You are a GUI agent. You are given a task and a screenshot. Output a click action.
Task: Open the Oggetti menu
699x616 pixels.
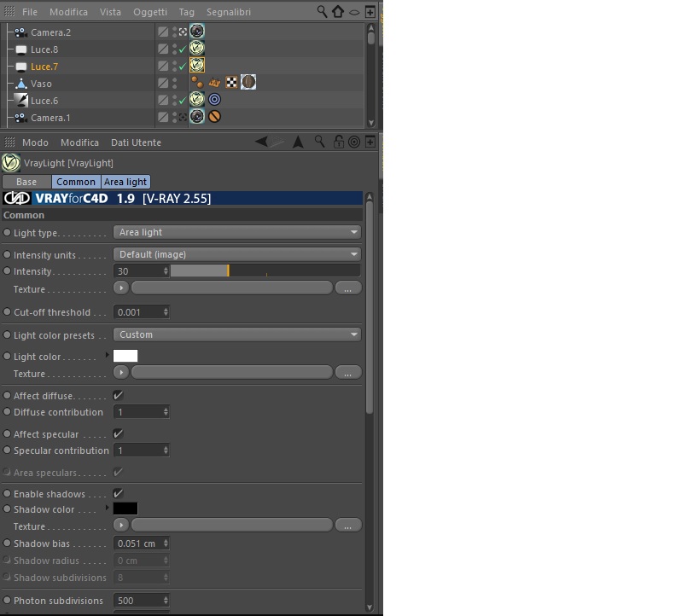[x=150, y=12]
